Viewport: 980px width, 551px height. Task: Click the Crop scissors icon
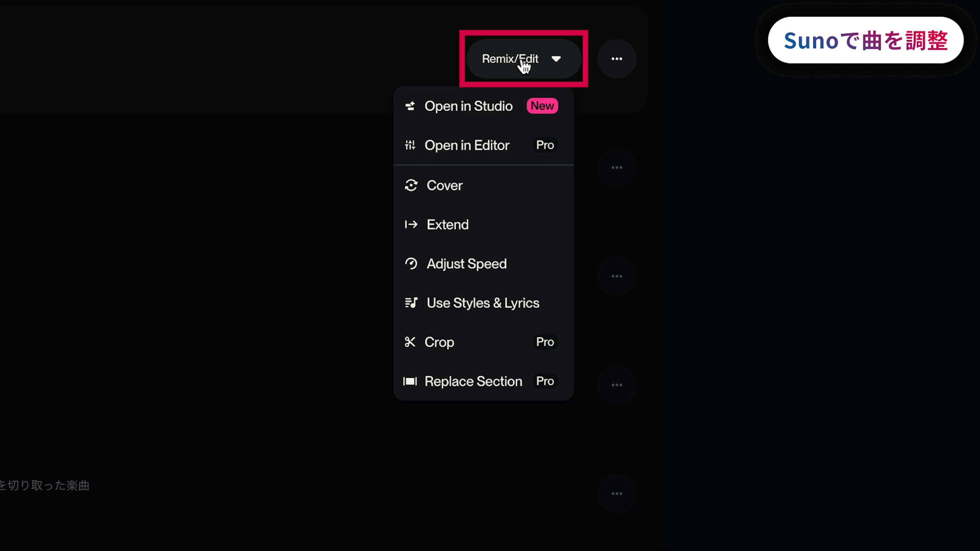pos(410,342)
